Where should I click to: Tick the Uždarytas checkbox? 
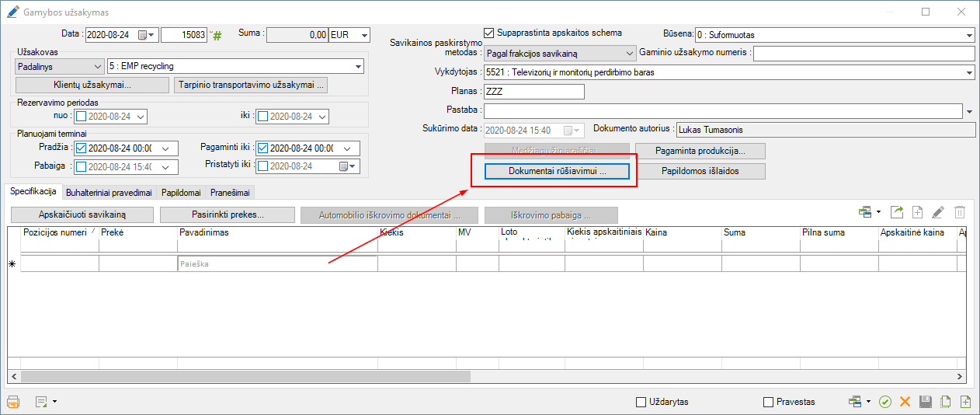641,402
